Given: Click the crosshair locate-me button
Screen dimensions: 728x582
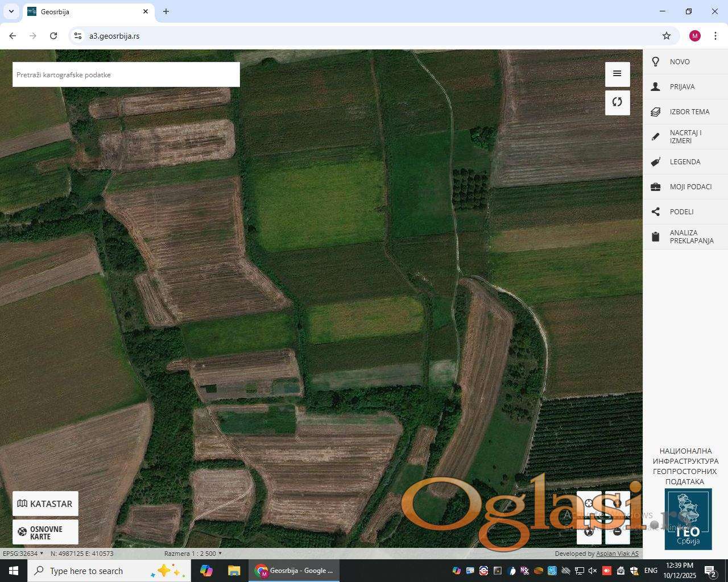Looking at the screenshot, I should point(589,504).
